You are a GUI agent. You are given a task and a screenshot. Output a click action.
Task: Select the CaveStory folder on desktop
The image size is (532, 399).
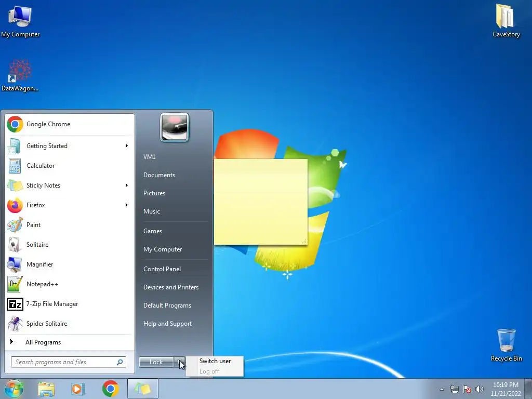[506, 20]
